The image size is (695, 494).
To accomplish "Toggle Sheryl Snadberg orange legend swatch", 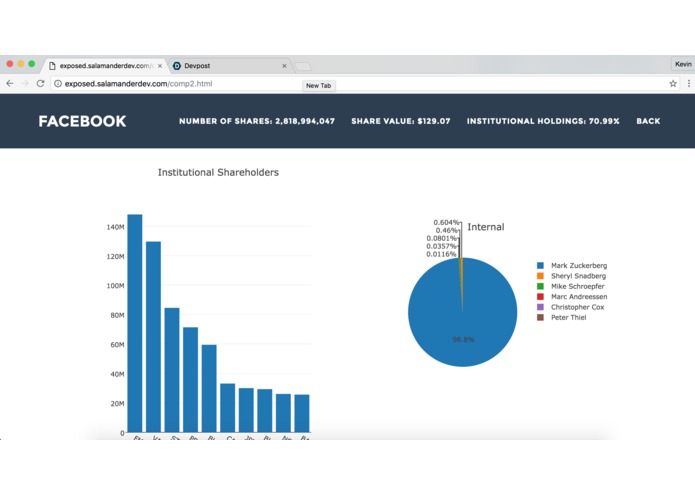I will 540,276.
